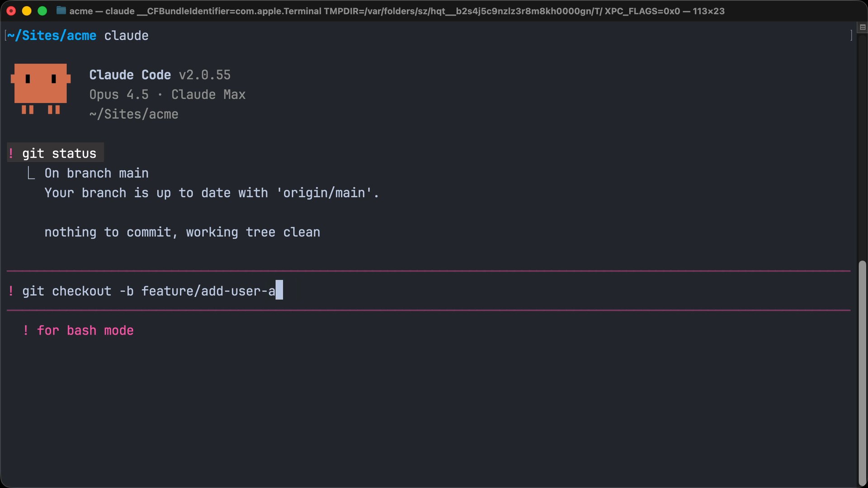Viewport: 868px width, 488px height.
Task: Click the 'Opus 4.5 · Claude Max' label
Action: coord(167,94)
